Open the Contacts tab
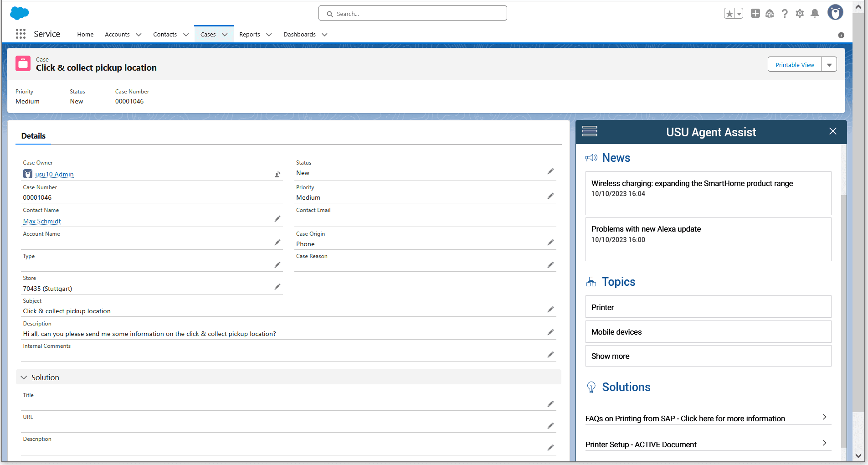Viewport: 868px width, 465px height. click(x=165, y=34)
